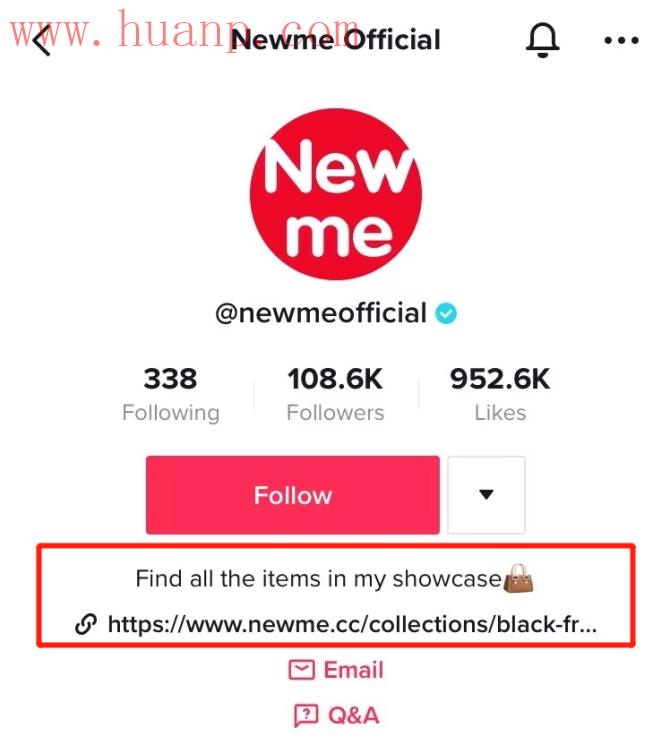Image resolution: width=670 pixels, height=753 pixels.
Task: Open notifications bell icon
Action: click(x=543, y=40)
